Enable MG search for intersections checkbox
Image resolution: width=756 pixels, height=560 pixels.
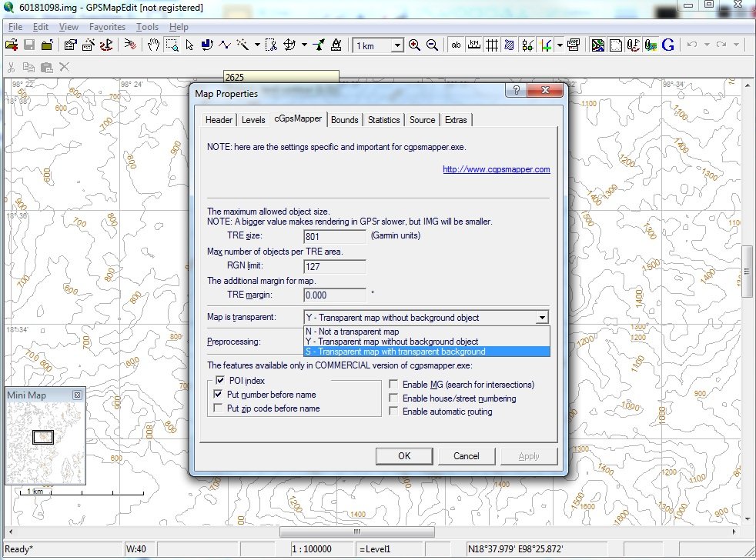[x=393, y=384]
